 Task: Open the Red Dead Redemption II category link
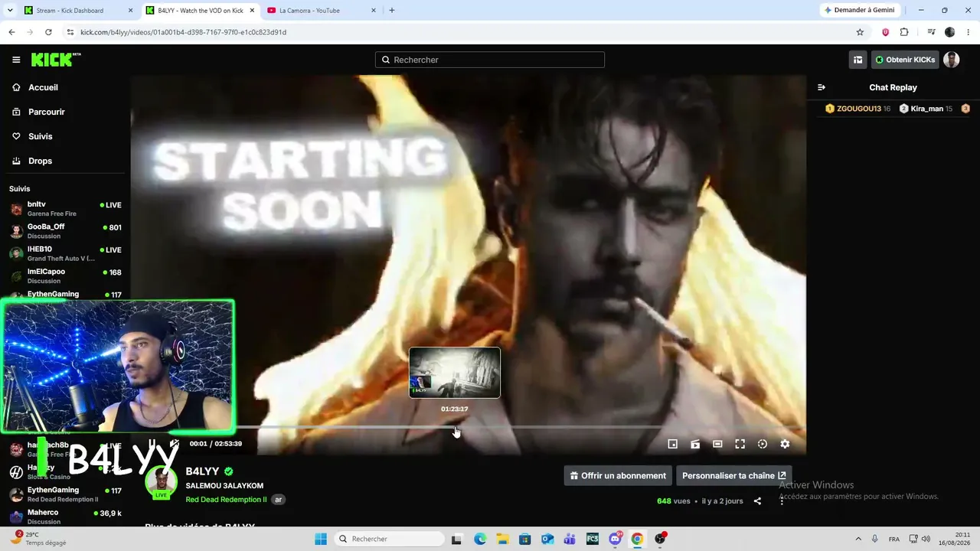point(226,500)
